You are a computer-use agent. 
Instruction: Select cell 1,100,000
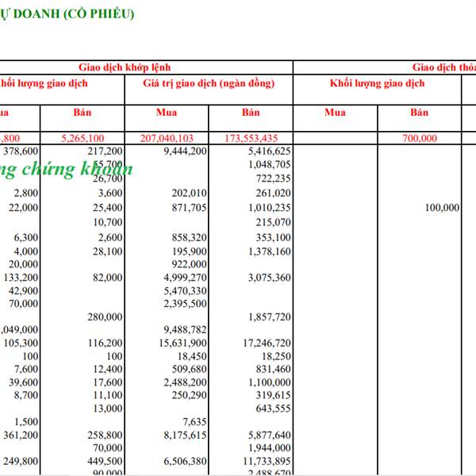pyautogui.click(x=269, y=382)
